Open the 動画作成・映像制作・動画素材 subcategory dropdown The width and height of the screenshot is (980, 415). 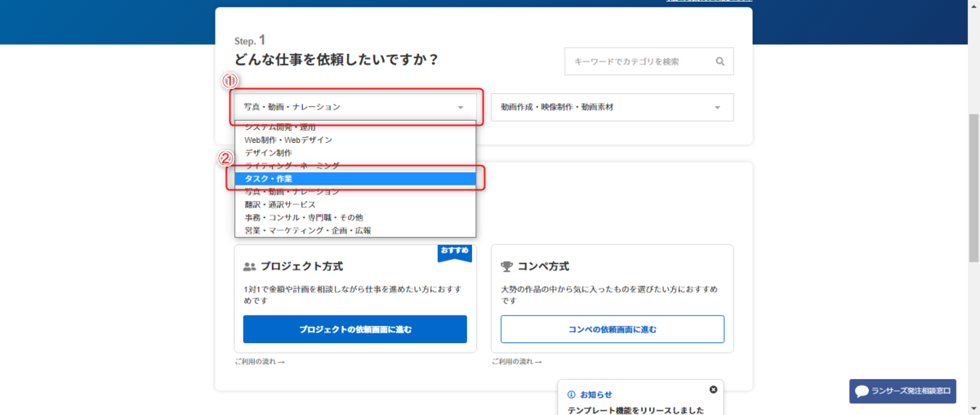click(x=612, y=107)
